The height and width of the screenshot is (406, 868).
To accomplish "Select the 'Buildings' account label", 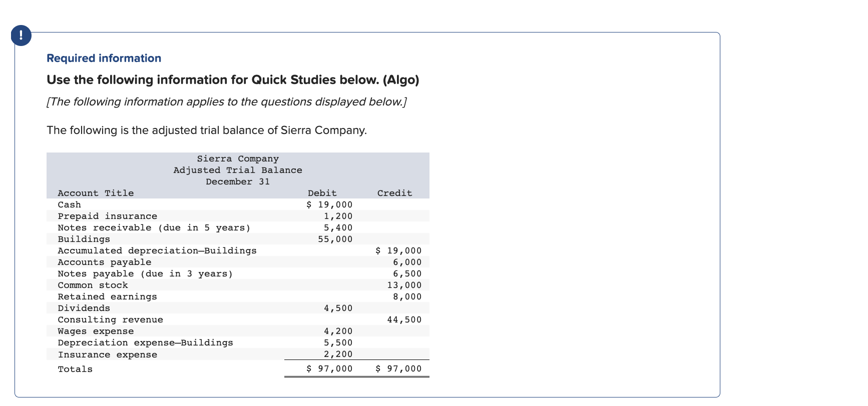I will pyautogui.click(x=84, y=239).
